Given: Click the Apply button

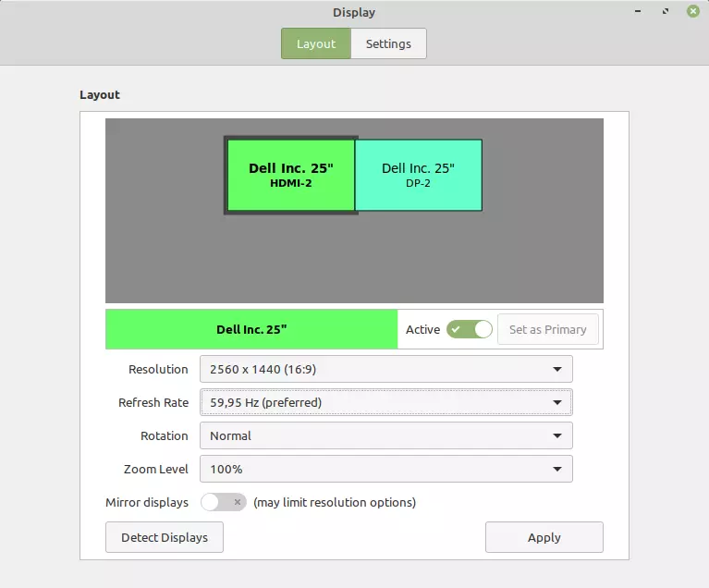Looking at the screenshot, I should pyautogui.click(x=544, y=537).
